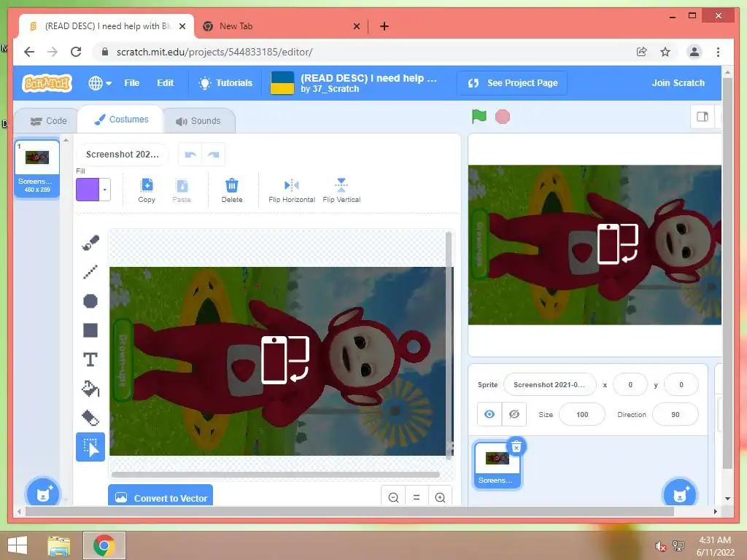Select the Fill bucket tool
The height and width of the screenshot is (560, 747).
click(x=90, y=389)
